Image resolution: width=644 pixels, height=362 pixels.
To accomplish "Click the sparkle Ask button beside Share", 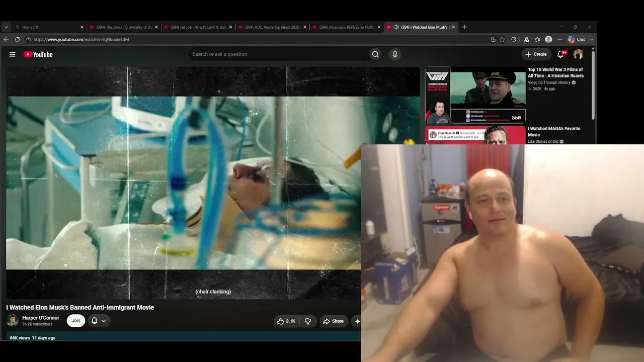I will pos(357,321).
